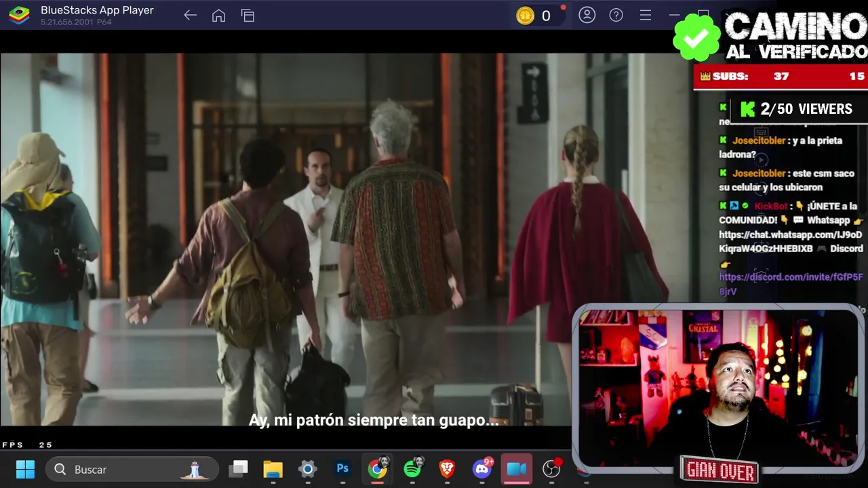Open the BlueStacks recent apps view

click(248, 16)
